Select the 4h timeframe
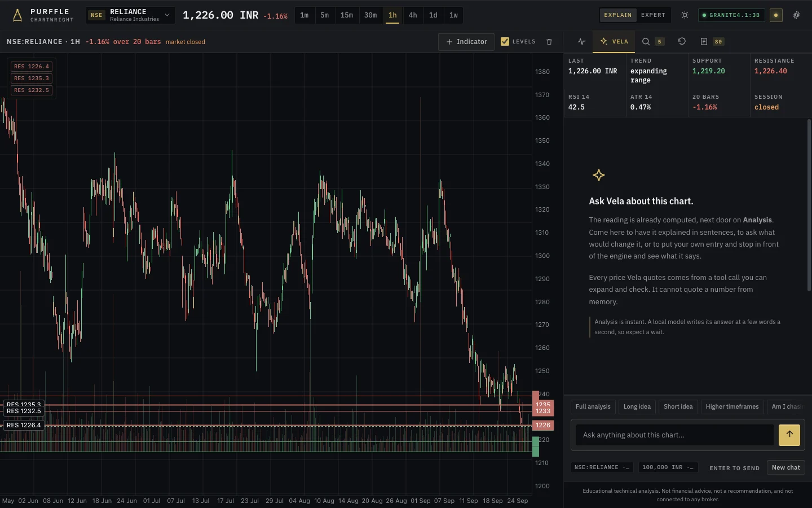The image size is (812, 508). (x=413, y=15)
